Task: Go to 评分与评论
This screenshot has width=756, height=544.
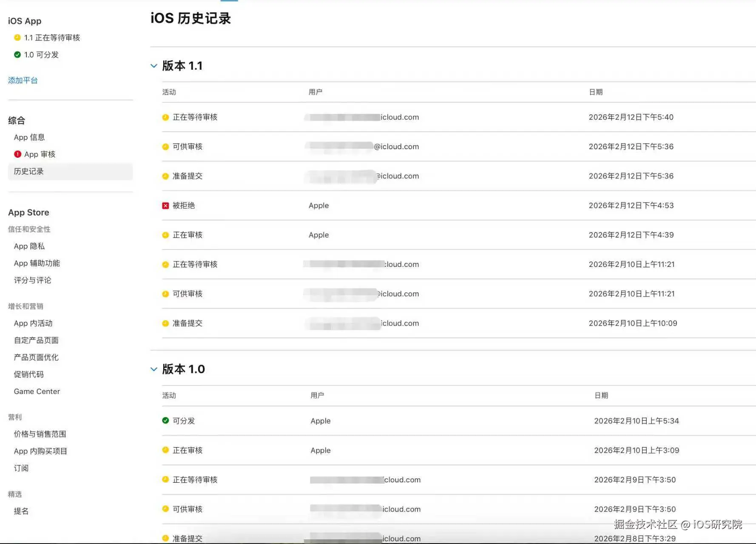Action: click(32, 280)
